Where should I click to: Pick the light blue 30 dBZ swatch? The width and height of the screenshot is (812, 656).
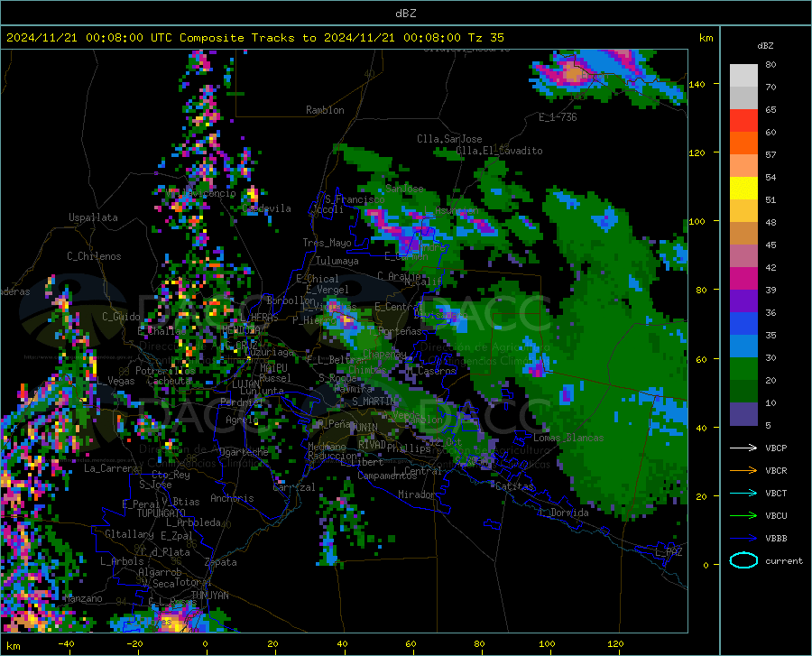(x=743, y=346)
